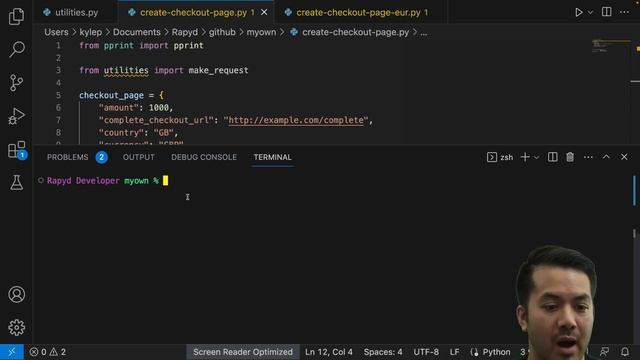Click the zsh terminal shell label

click(x=507, y=157)
